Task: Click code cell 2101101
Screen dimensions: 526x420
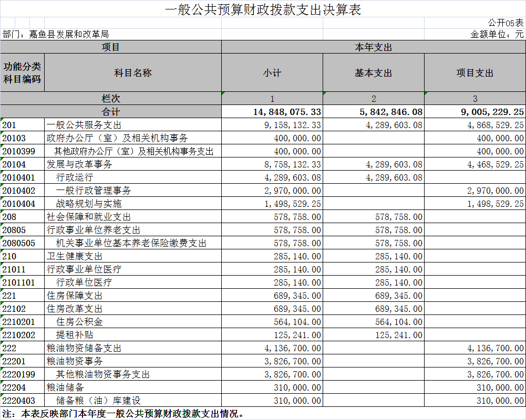Action: pyautogui.click(x=22, y=282)
